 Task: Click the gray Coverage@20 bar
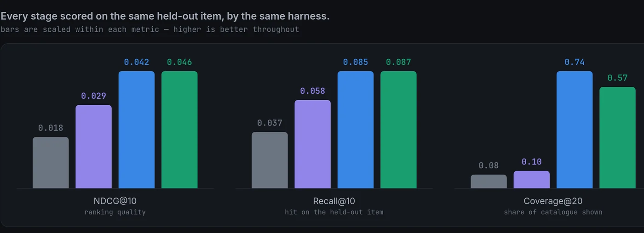coord(489,182)
